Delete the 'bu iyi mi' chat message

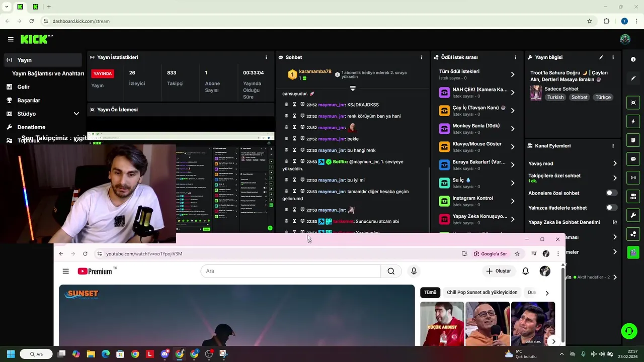(287, 180)
